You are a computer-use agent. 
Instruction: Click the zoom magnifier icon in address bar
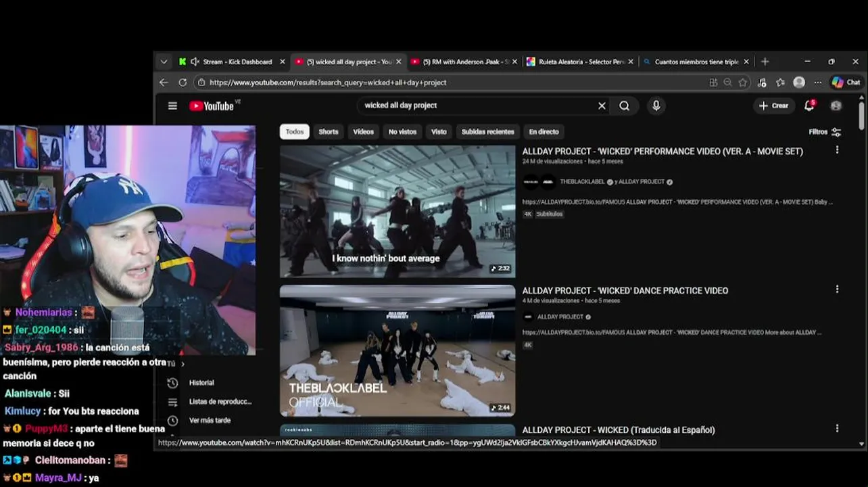[x=727, y=83]
